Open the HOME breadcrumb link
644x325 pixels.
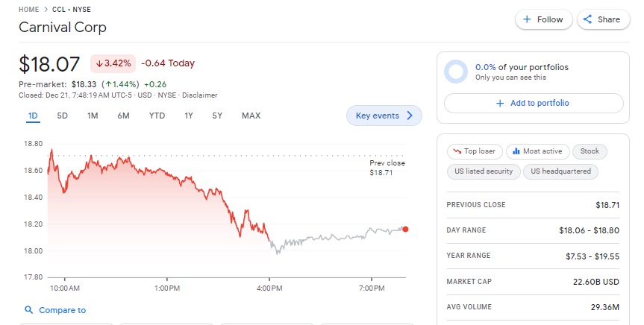(29, 9)
